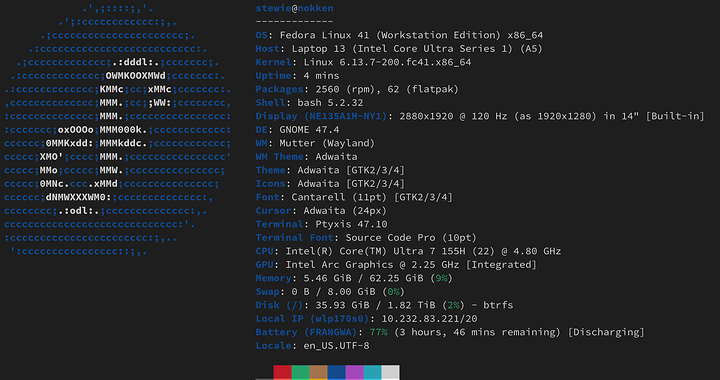Click the CPU line Intel Core Ultra 7 155H
Image resolution: width=720 pixels, height=380 pixels.
(x=408, y=251)
